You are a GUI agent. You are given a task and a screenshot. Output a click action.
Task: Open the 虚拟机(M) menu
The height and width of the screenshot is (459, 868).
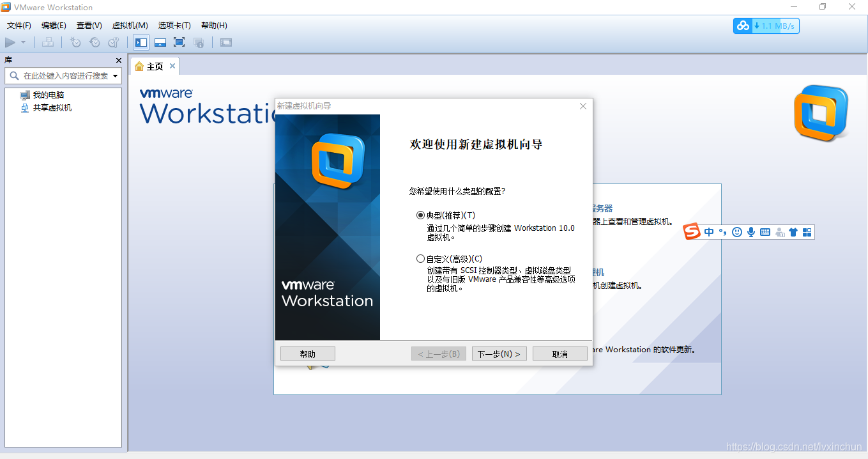130,26
